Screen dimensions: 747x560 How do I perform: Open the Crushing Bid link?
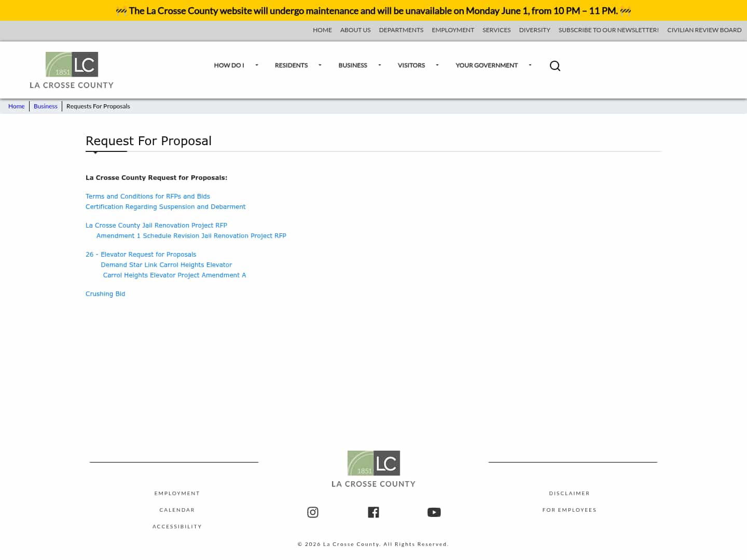click(105, 294)
